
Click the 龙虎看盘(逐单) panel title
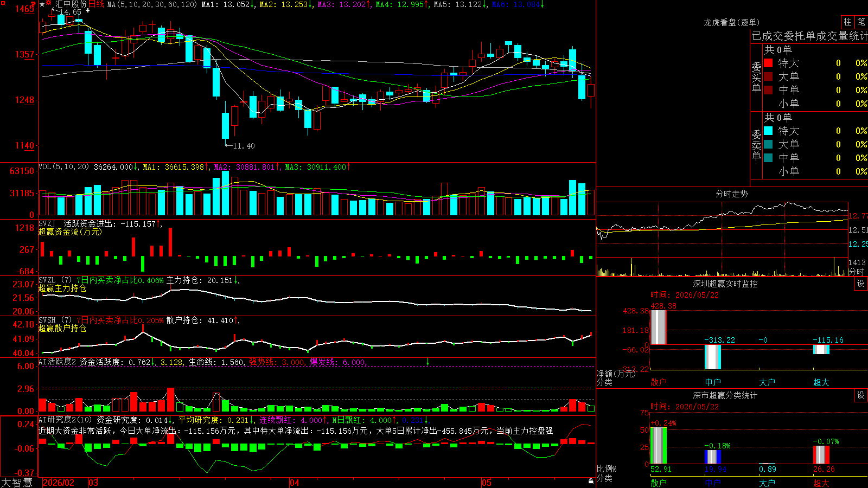coord(732,22)
